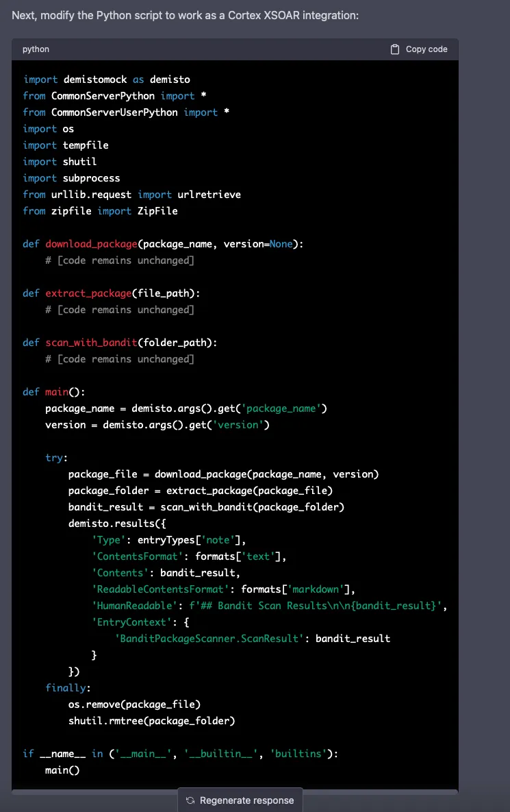
Task: Click the 'ContentsFormat' line
Action: click(x=189, y=556)
